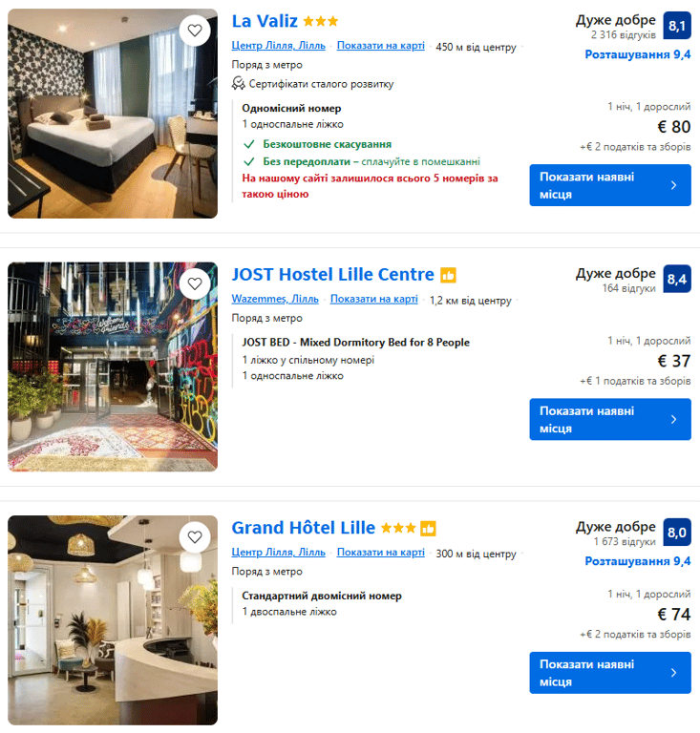Show availability for La Valiz
Screen dimensions: 700x733
(x=609, y=185)
